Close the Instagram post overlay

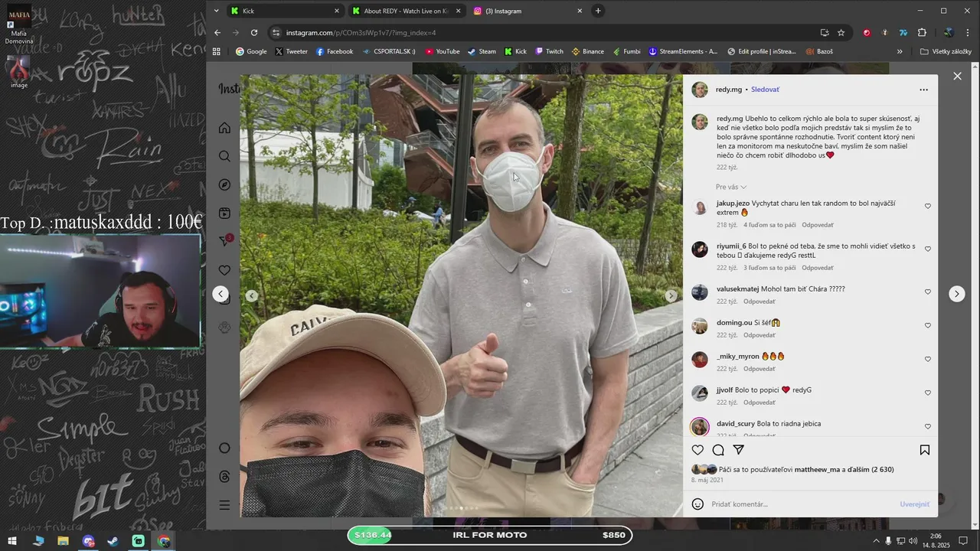[957, 76]
